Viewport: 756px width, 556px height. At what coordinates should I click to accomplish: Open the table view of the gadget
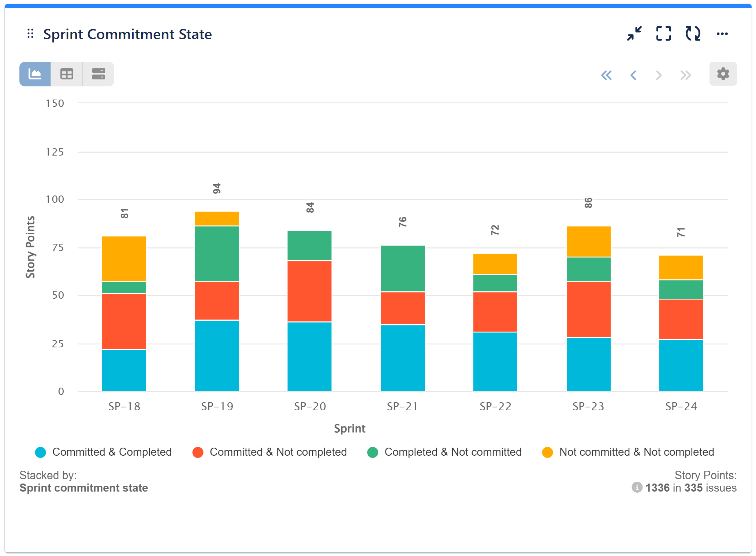click(67, 74)
